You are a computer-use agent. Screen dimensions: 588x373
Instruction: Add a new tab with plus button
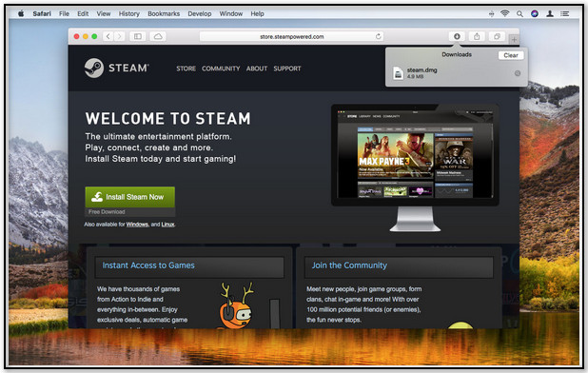point(514,39)
